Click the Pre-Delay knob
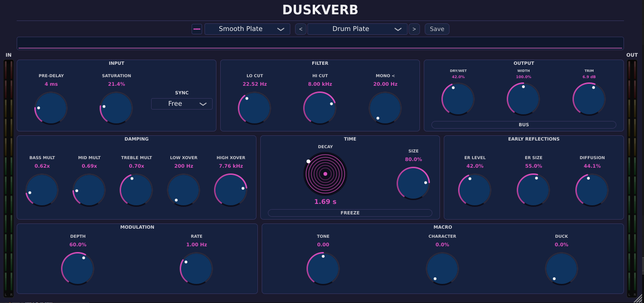 [51, 108]
